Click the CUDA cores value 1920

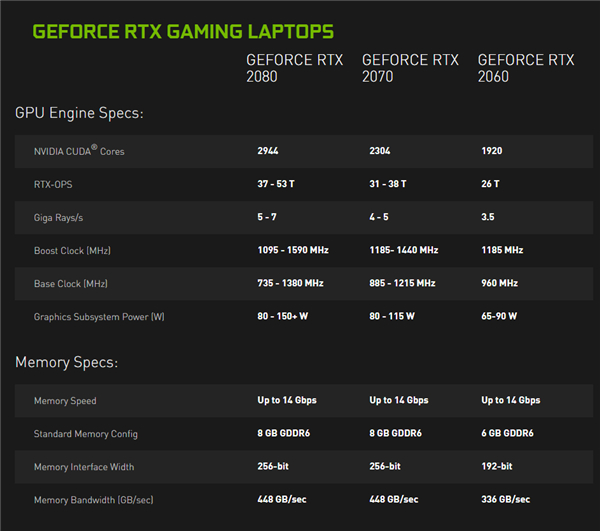tap(492, 151)
